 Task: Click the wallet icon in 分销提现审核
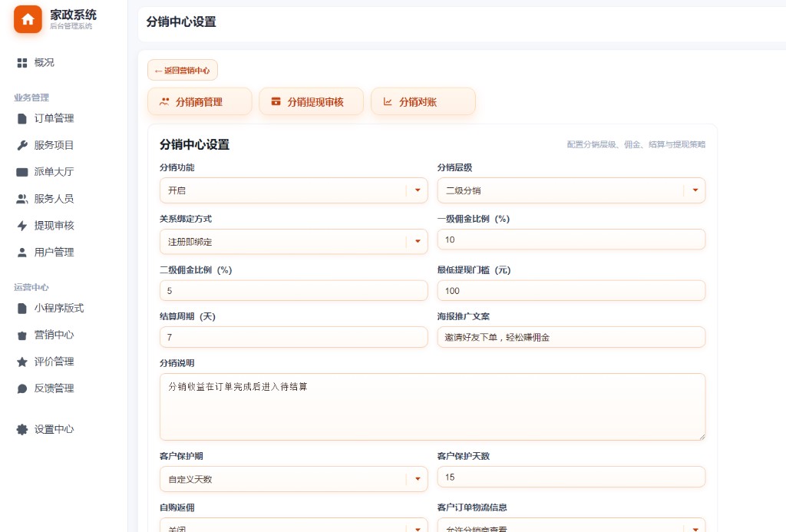[276, 102]
